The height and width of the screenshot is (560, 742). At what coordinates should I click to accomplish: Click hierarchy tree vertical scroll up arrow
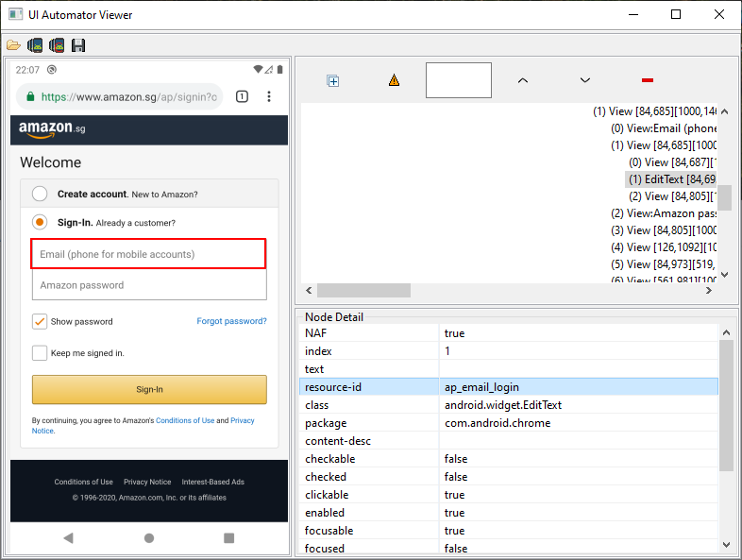click(x=724, y=111)
